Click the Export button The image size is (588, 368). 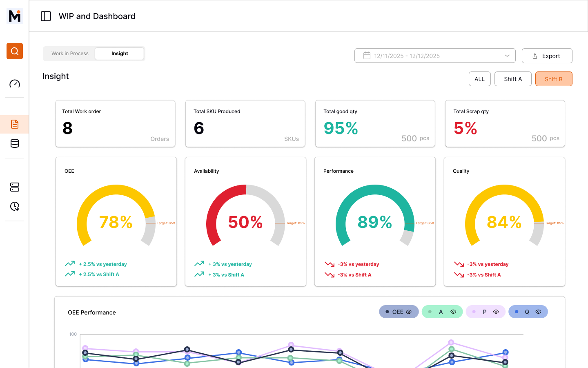547,56
